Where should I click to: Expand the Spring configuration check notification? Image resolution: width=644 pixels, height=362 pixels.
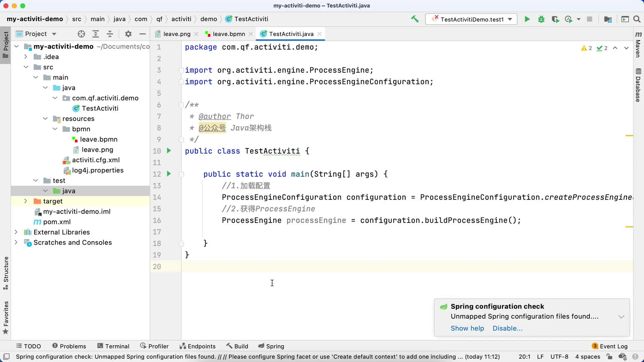click(x=621, y=317)
